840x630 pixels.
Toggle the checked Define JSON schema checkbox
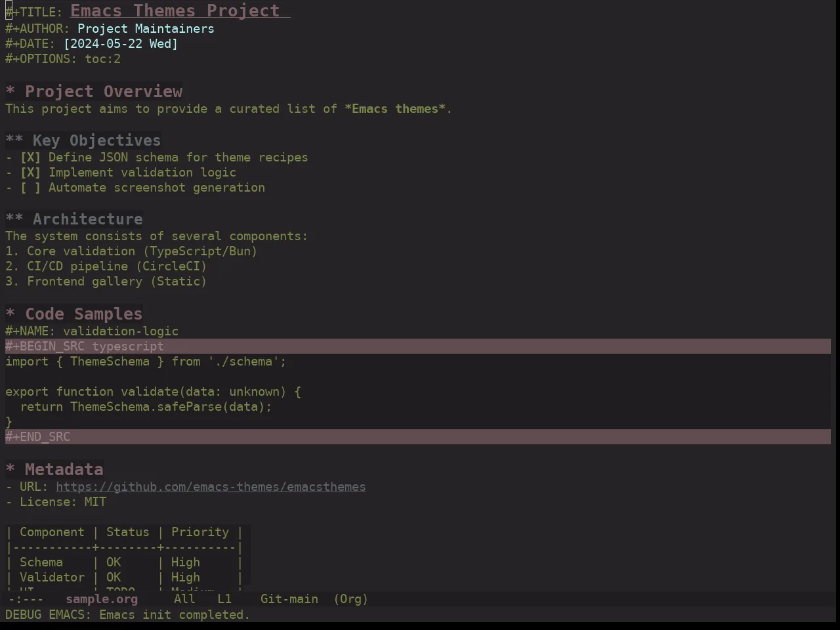[x=30, y=157]
